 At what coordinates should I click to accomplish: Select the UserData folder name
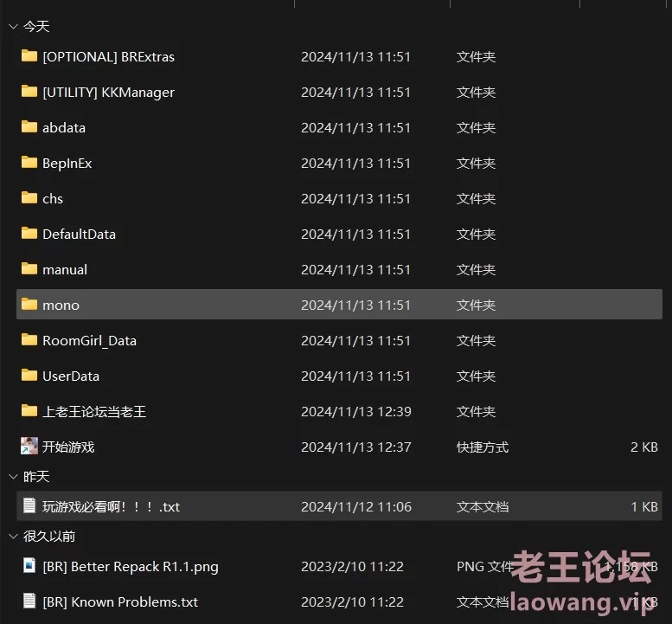tap(71, 376)
